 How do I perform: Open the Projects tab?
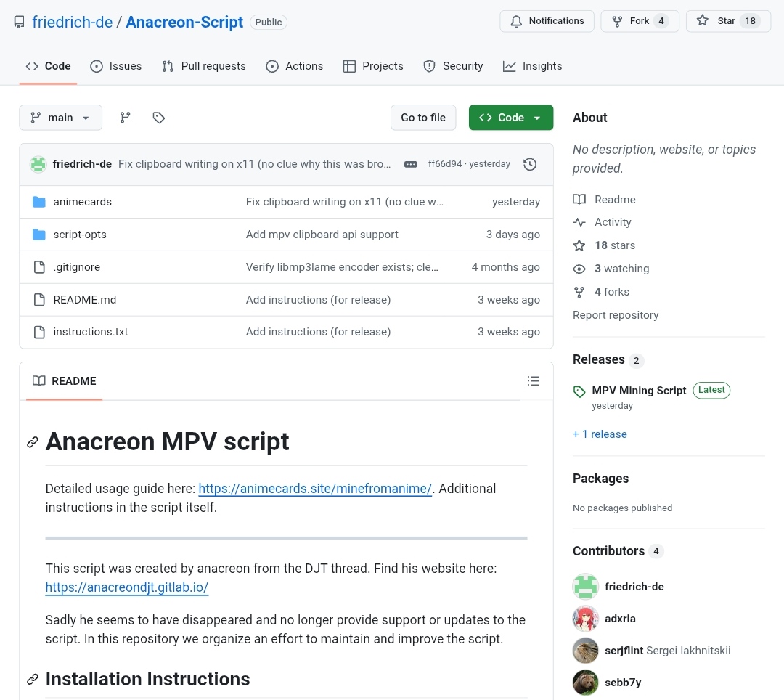click(x=373, y=66)
